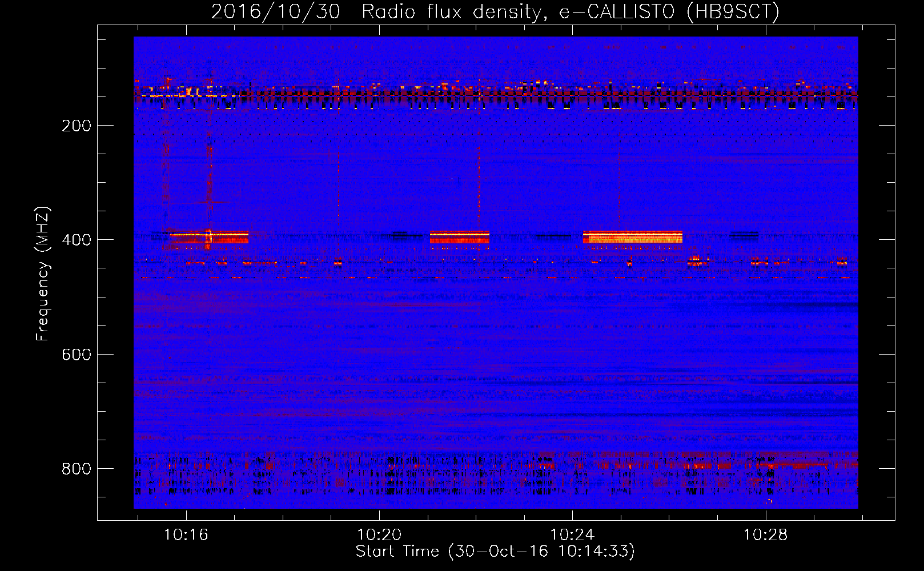
Task: Click the 400 frequency axis label
Action: pyautogui.click(x=77, y=240)
